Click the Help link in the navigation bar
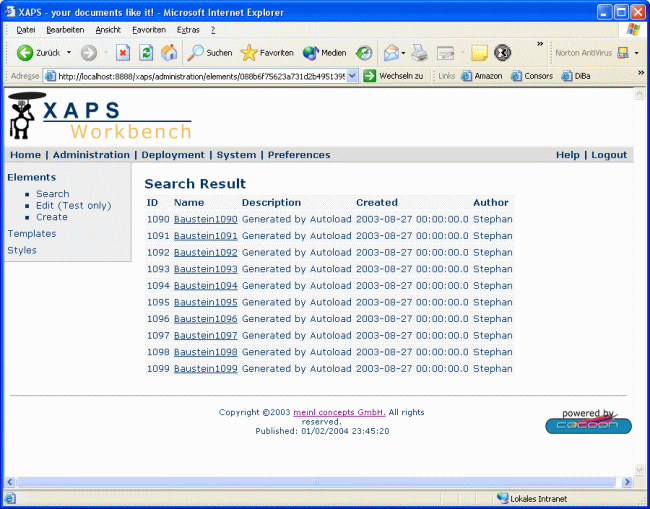Image resolution: width=650 pixels, height=509 pixels. [x=568, y=155]
